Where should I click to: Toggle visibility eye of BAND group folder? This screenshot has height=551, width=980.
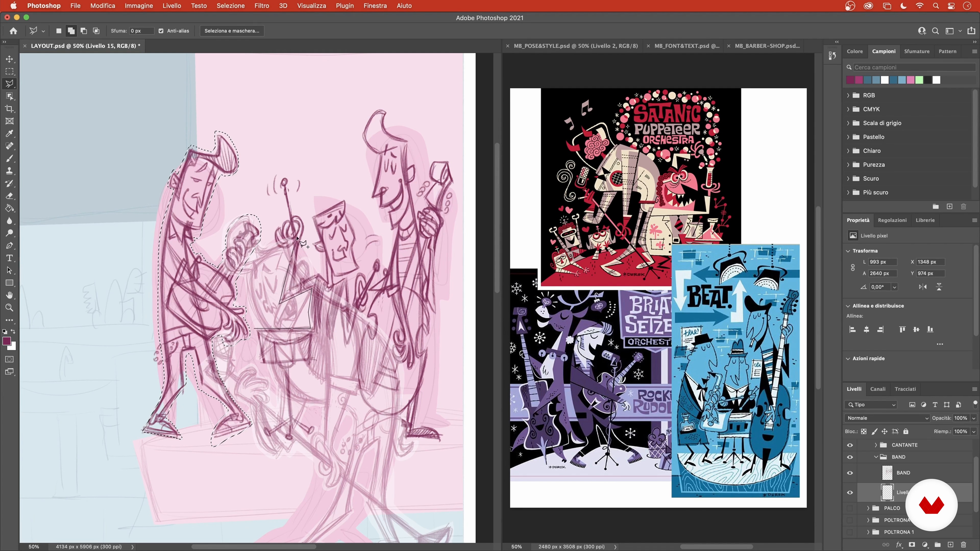(850, 457)
